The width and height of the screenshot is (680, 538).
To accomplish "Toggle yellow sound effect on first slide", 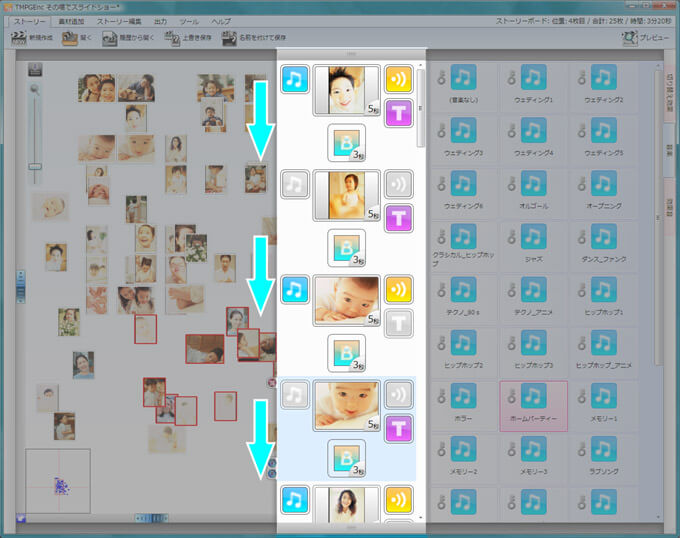I will coord(399,80).
